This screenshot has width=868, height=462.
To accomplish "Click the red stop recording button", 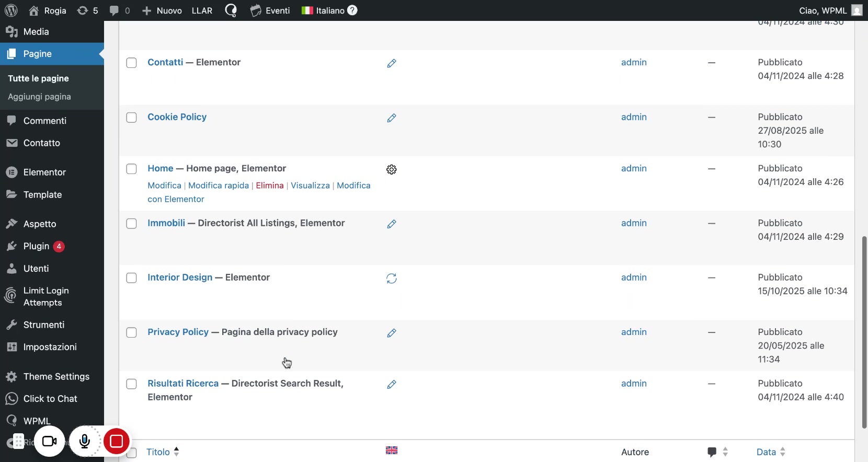I will click(x=117, y=442).
